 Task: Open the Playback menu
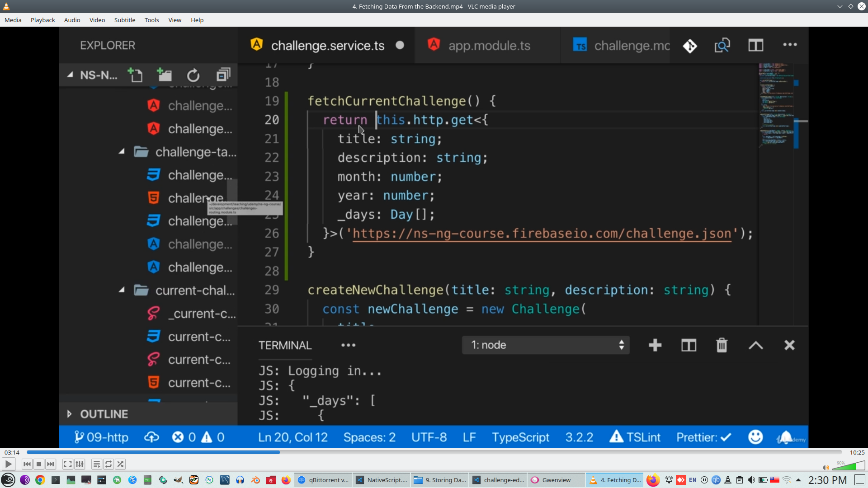(x=42, y=20)
